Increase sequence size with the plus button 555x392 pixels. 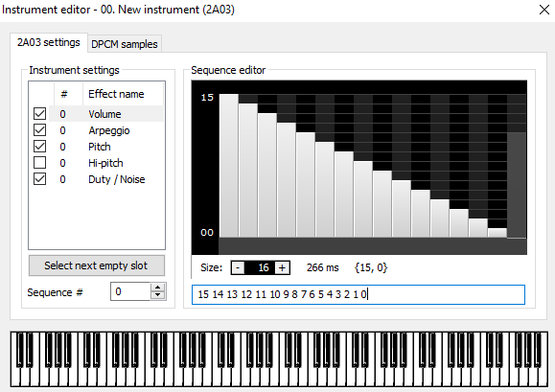click(x=282, y=267)
